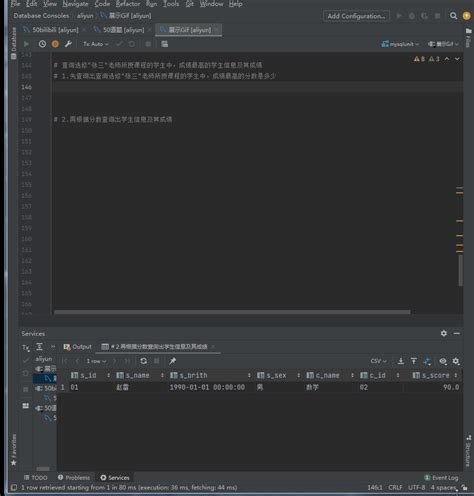
Task: Open Search Everywhere with the magnifier icon
Action: point(453,16)
